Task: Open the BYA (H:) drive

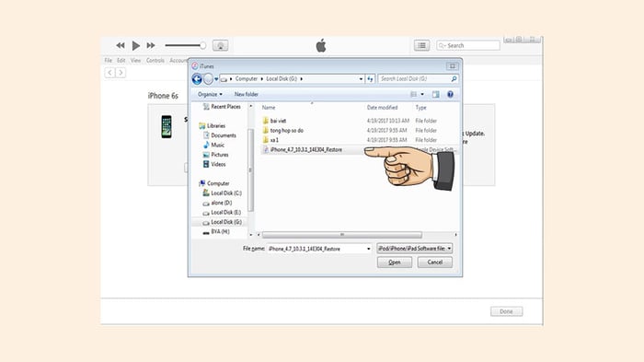Action: tap(216, 231)
